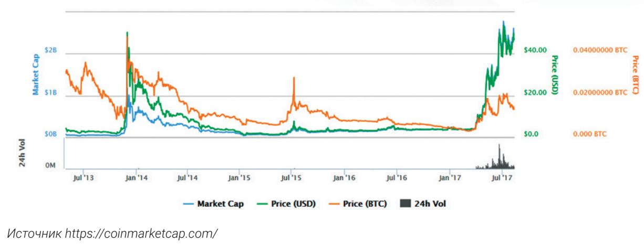The height and width of the screenshot is (244, 644).
Task: Show or hide 24h Vol in legend
Action: pos(423,204)
